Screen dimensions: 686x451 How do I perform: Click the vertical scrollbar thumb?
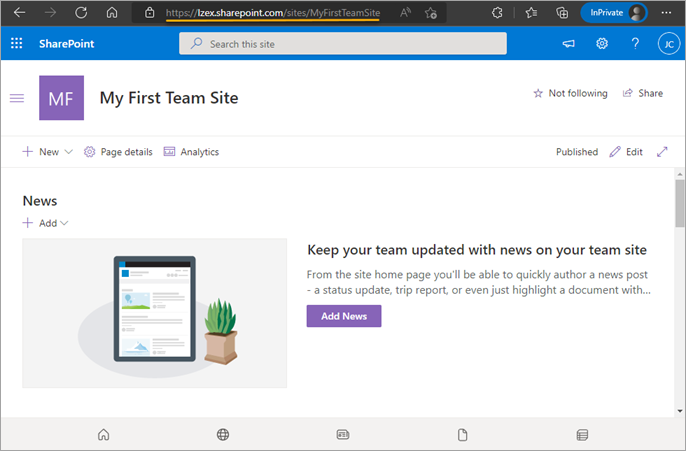tap(680, 203)
